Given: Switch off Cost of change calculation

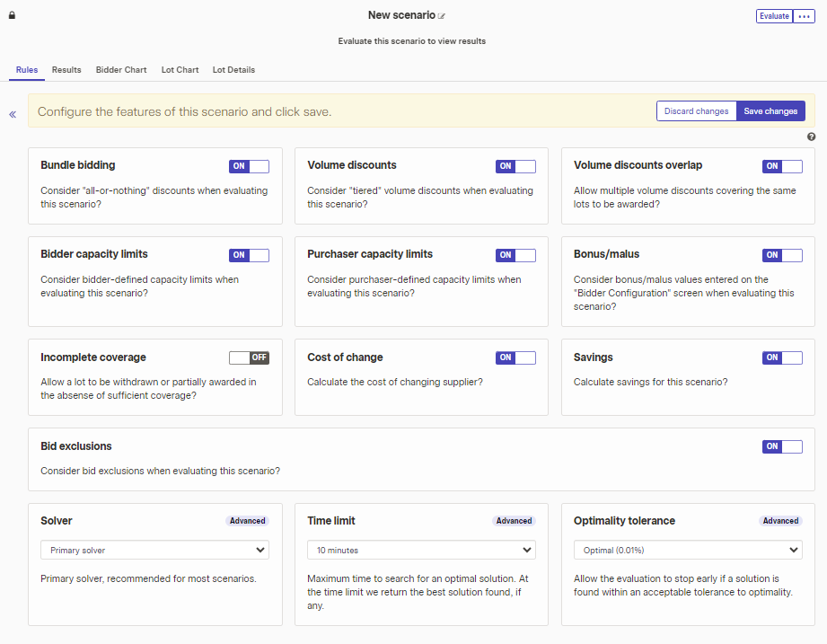Looking at the screenshot, I should tap(515, 357).
